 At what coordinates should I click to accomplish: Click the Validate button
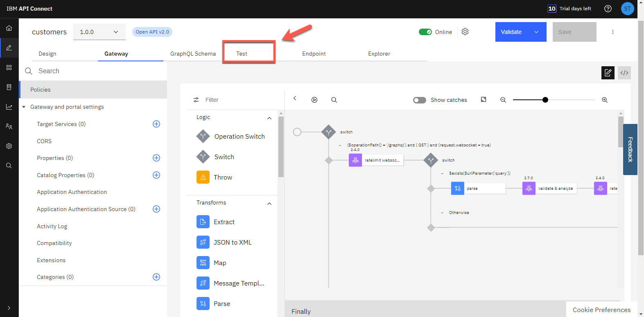click(512, 32)
